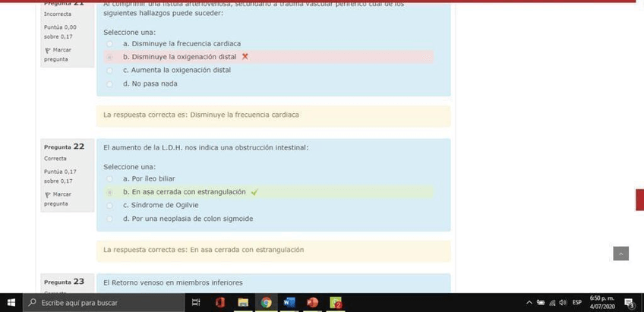Open Task View in the taskbar

[x=196, y=303]
